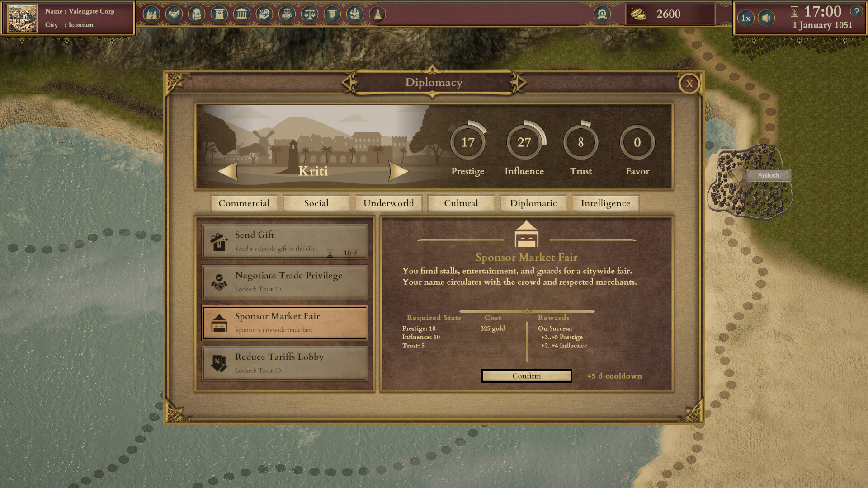
Task: Go to next city with right arrow
Action: click(398, 172)
